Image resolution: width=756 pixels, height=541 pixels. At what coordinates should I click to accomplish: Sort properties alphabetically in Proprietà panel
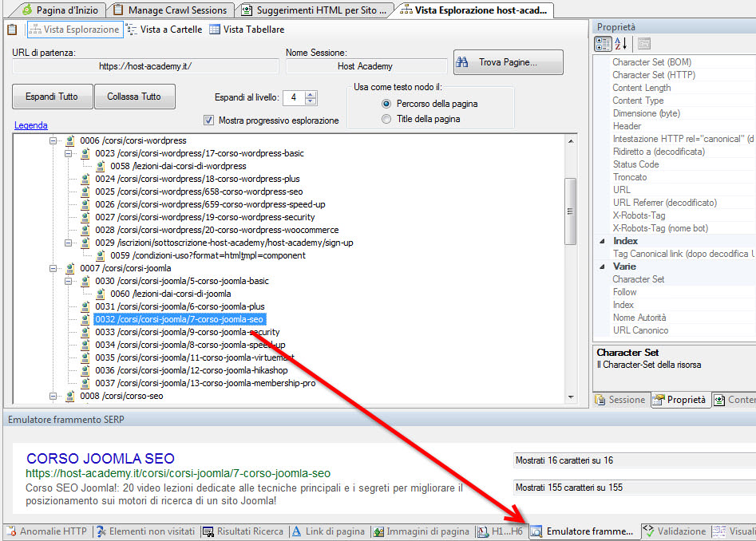pyautogui.click(x=621, y=43)
